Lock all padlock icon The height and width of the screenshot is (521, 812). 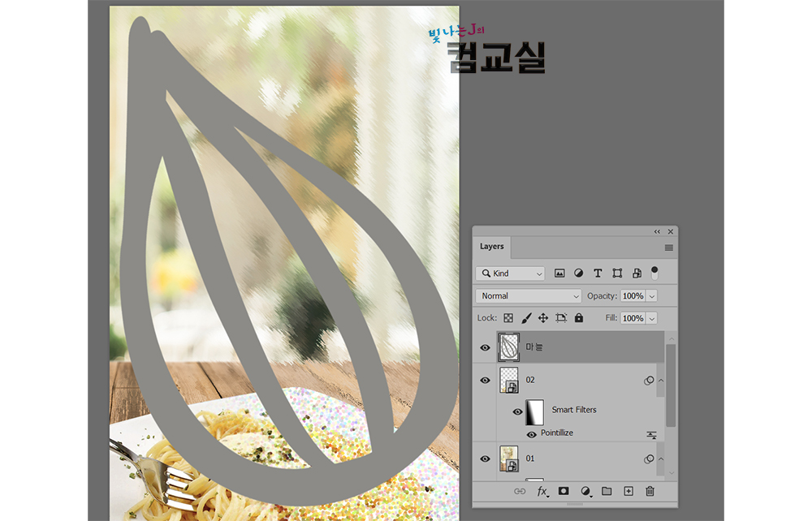pyautogui.click(x=579, y=317)
